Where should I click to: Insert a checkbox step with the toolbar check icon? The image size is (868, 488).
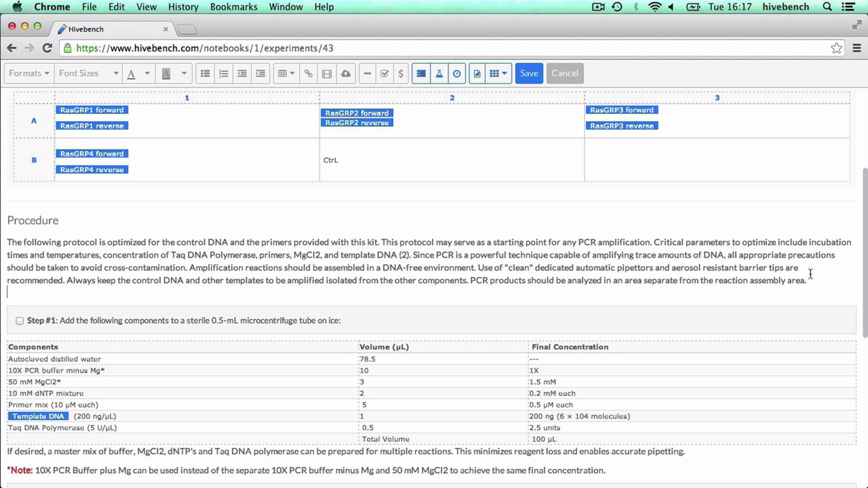[384, 74]
